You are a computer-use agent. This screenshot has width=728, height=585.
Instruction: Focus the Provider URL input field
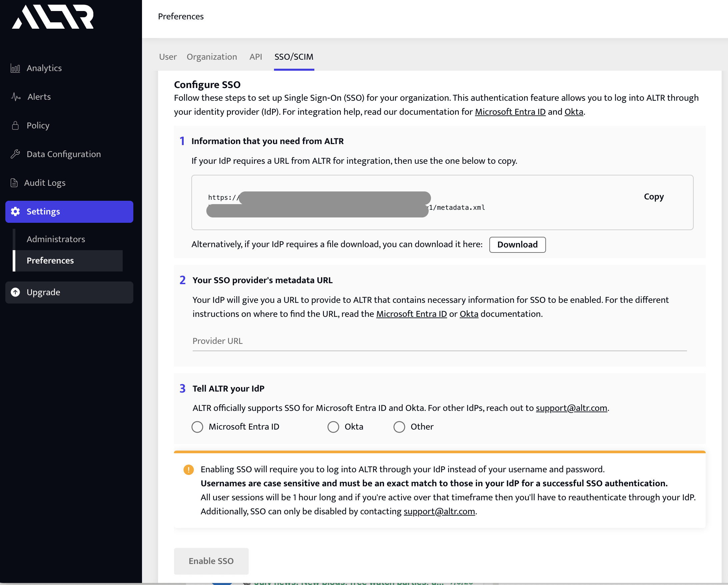tap(440, 341)
